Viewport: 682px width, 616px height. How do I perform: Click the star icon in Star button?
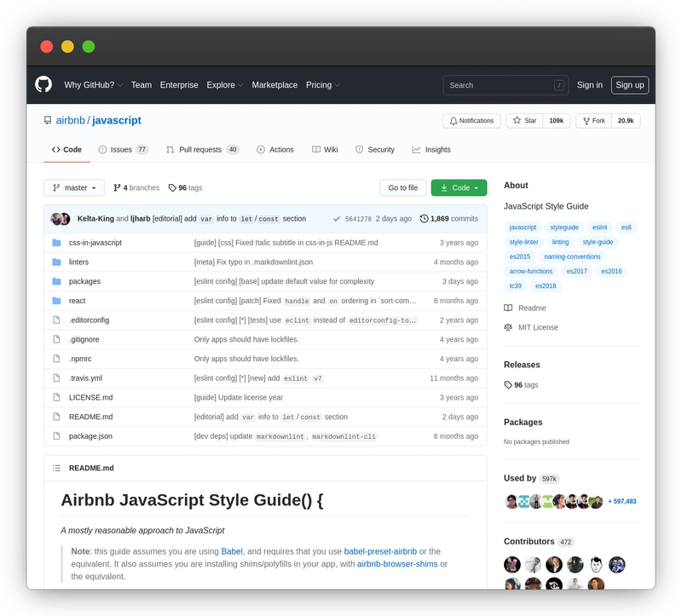pyautogui.click(x=517, y=120)
